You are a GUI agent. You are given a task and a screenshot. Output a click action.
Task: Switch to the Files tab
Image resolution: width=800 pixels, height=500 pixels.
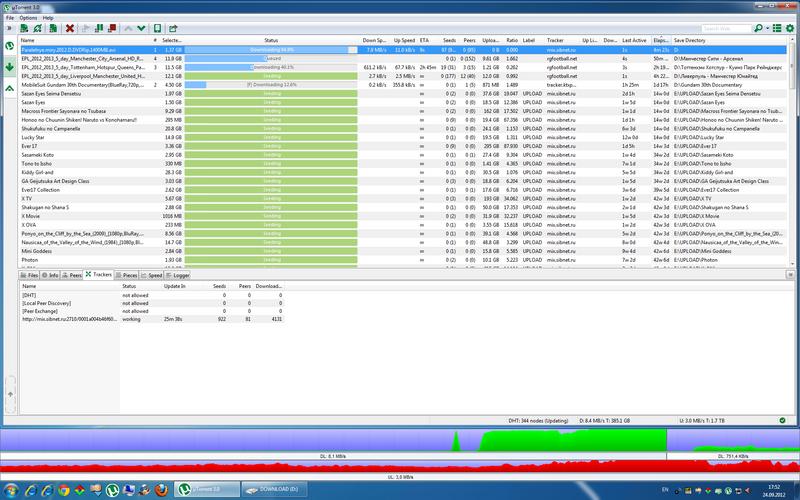pyautogui.click(x=29, y=275)
